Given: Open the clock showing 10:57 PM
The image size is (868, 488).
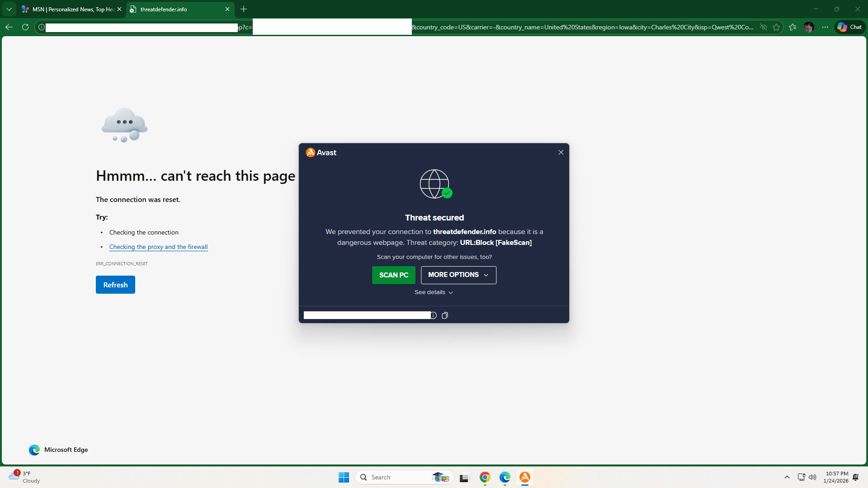Looking at the screenshot, I should pyautogui.click(x=836, y=477).
